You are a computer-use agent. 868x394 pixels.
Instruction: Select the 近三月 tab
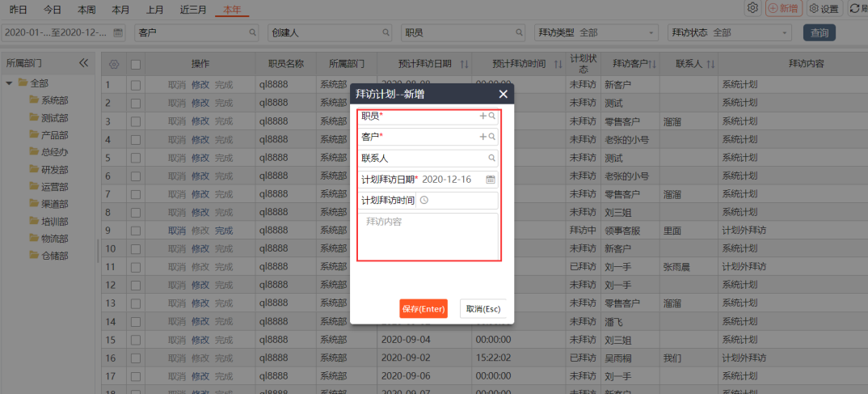[193, 9]
